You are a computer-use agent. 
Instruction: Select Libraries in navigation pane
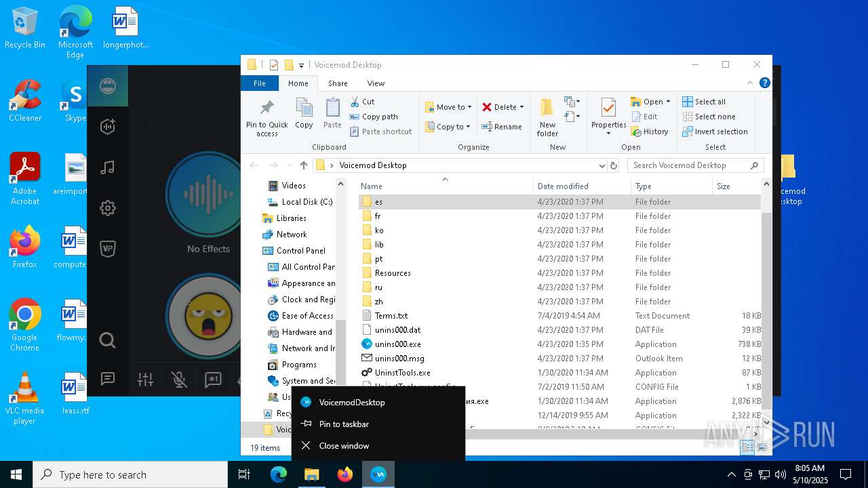[x=291, y=218]
